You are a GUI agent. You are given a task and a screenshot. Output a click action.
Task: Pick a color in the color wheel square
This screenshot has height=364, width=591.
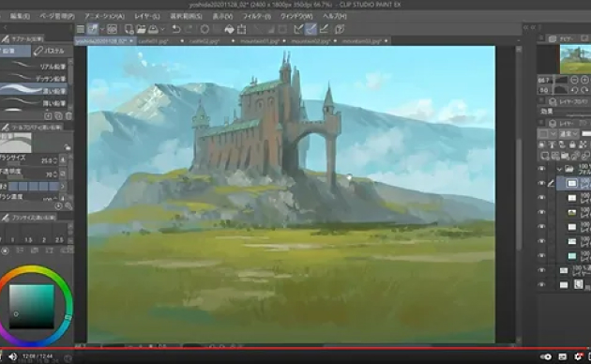point(32,307)
